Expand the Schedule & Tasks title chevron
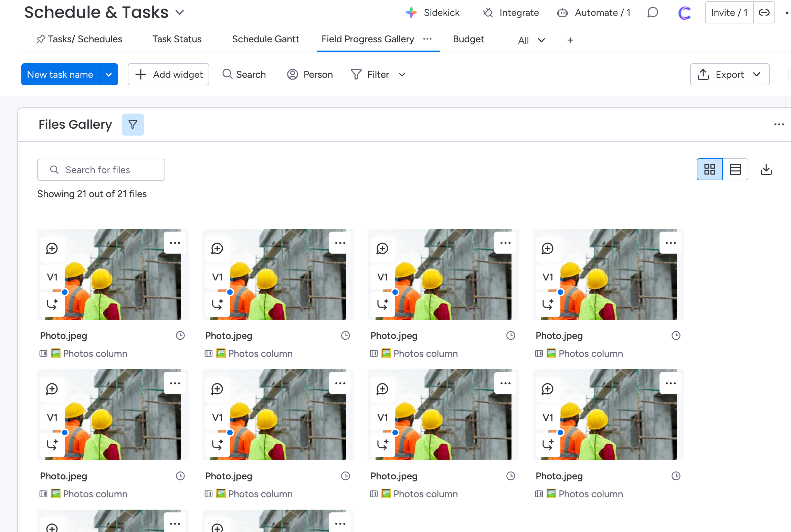791x532 pixels. [180, 13]
